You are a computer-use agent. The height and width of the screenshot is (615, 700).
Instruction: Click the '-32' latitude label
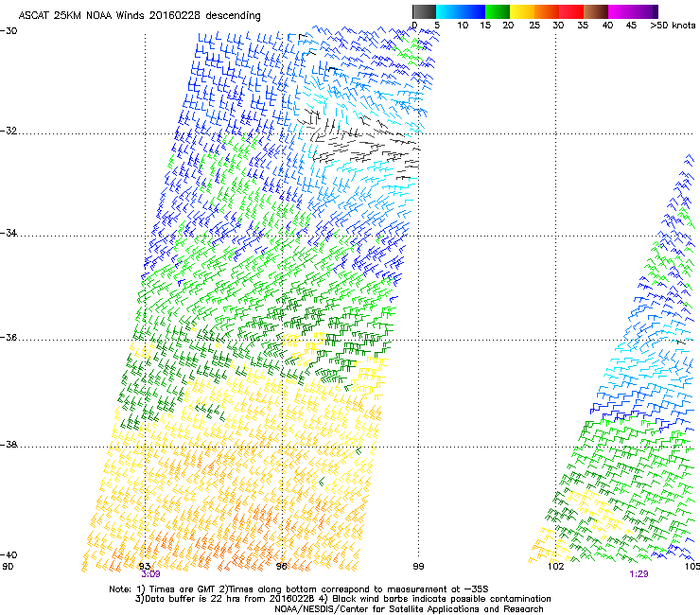[9, 131]
